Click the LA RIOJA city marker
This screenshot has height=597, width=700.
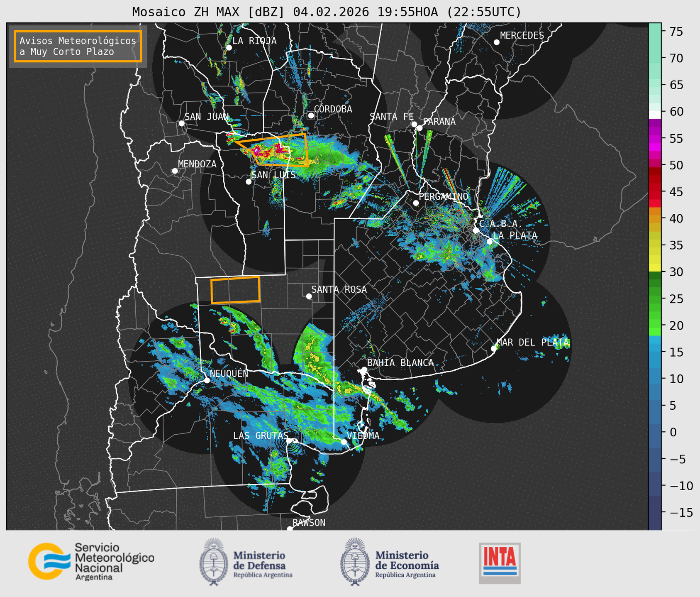tap(229, 48)
